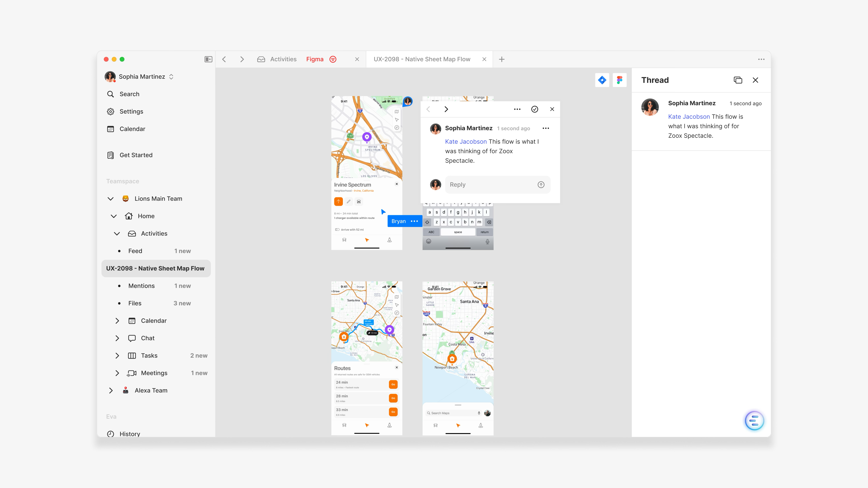The height and width of the screenshot is (488, 868).
Task: Open comment options three-dot menu
Action: (546, 128)
